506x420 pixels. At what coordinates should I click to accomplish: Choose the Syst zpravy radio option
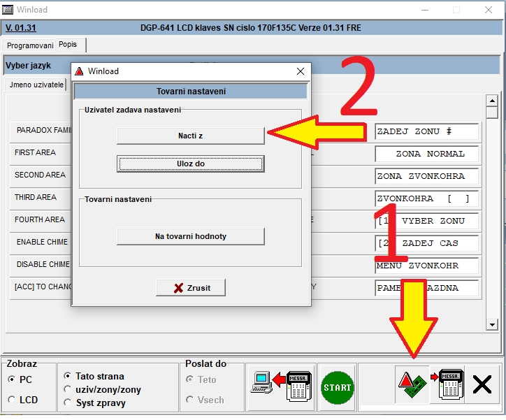coord(67,402)
